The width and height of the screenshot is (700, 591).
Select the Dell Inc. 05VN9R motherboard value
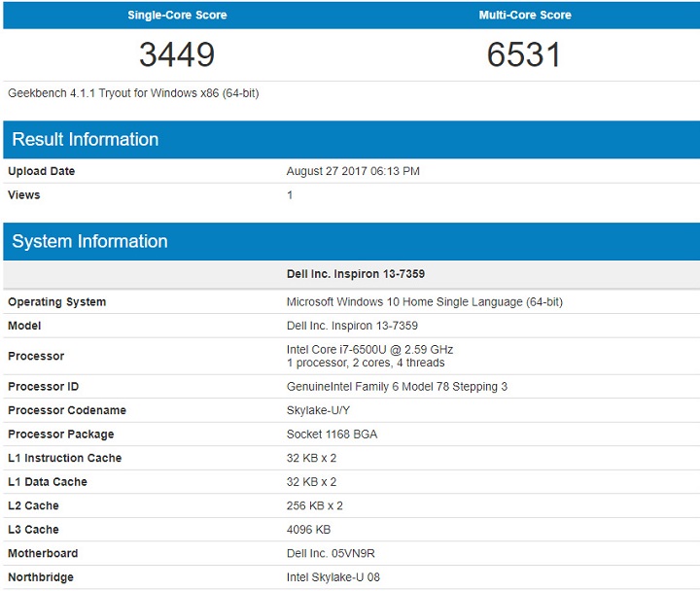331,553
